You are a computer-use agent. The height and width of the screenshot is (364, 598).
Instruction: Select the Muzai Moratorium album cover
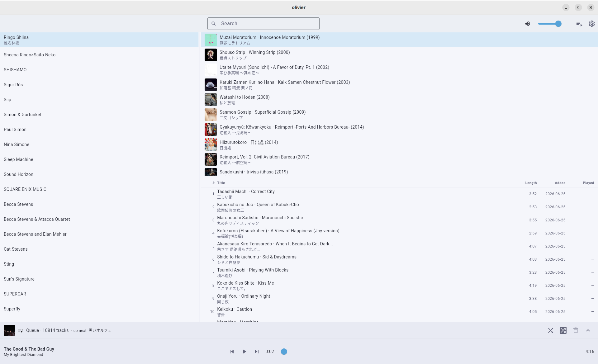(211, 40)
